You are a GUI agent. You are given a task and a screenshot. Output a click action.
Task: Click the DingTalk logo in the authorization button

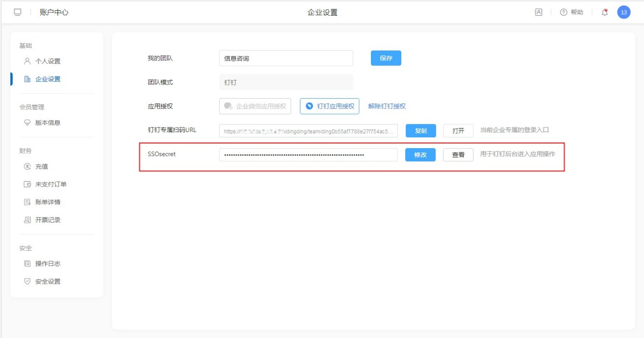click(309, 106)
